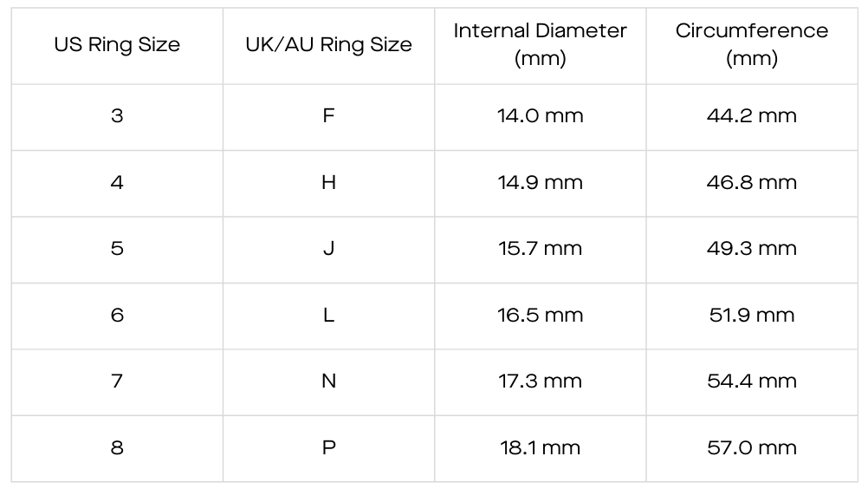This screenshot has height=489, width=868.
Task: Click the UK/AU Ring Size header
Action: pos(328,45)
